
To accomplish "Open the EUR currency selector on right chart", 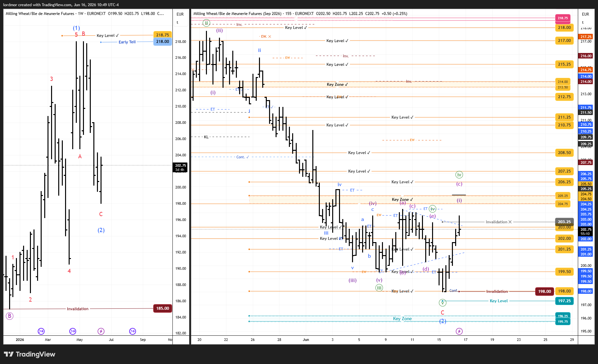I will click(586, 14).
